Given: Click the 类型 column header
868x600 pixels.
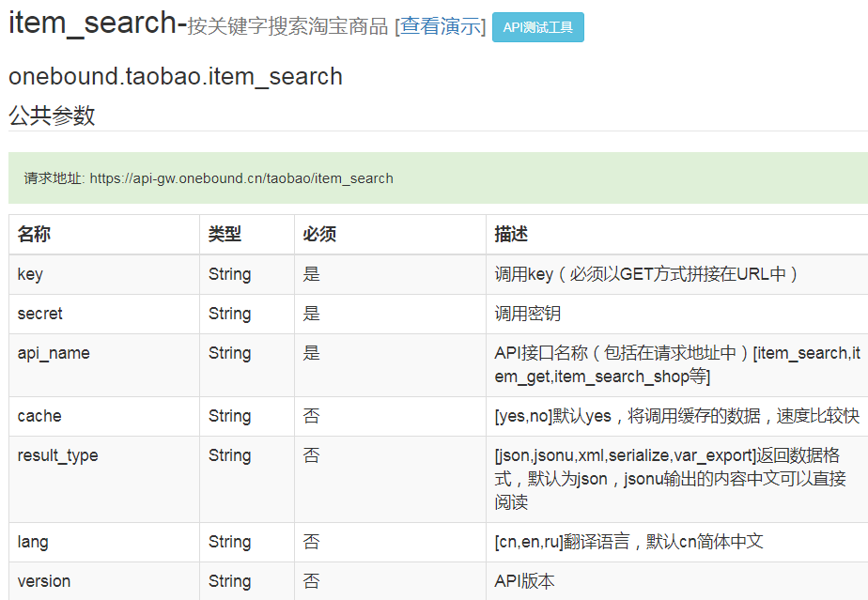Looking at the screenshot, I should (x=225, y=234).
